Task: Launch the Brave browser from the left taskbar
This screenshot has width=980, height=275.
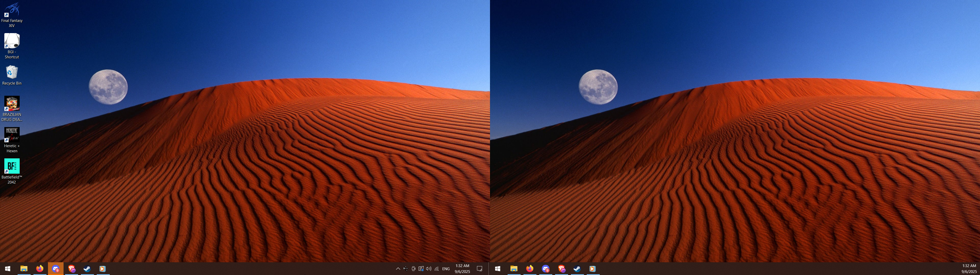Action: [x=71, y=269]
